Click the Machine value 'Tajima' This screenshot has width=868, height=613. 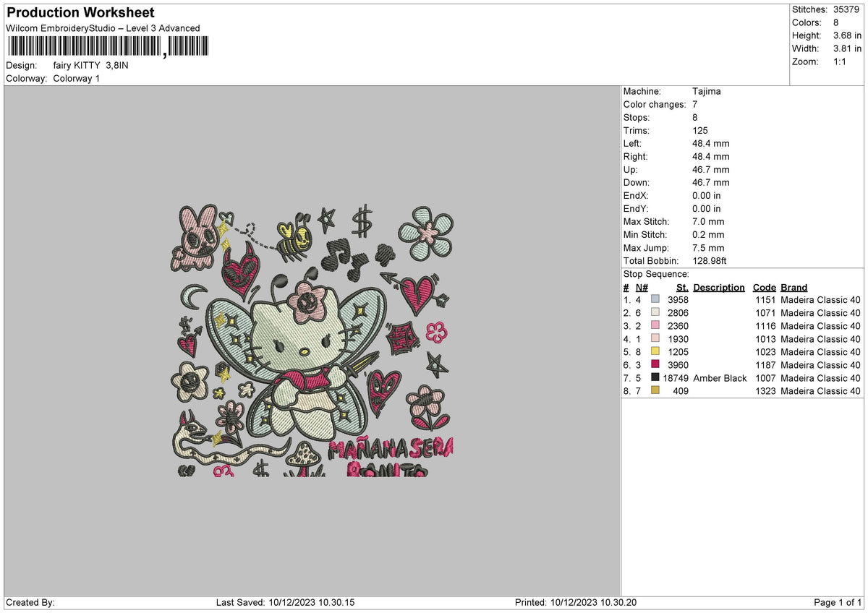707,92
